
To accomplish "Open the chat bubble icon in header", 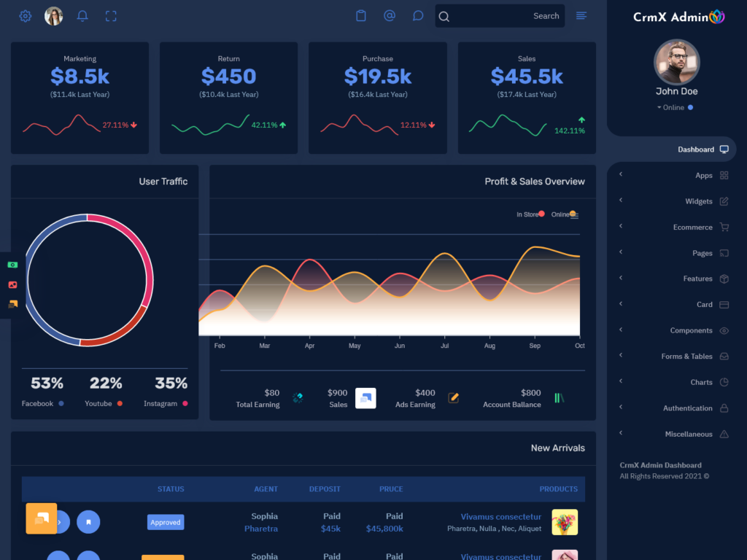I will [418, 16].
